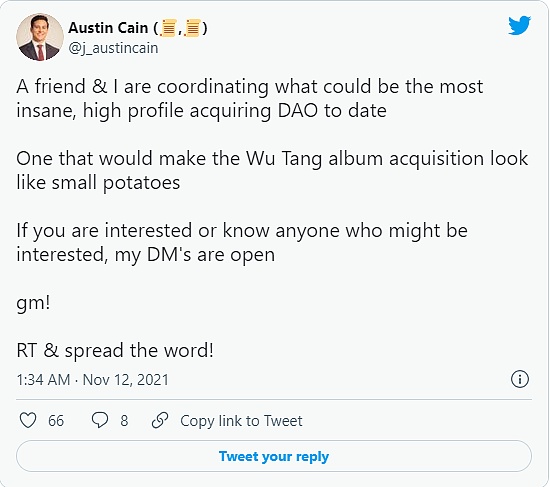Screen dimensions: 550x487
Task: Like the tweet with the heart icon
Action: 28,420
